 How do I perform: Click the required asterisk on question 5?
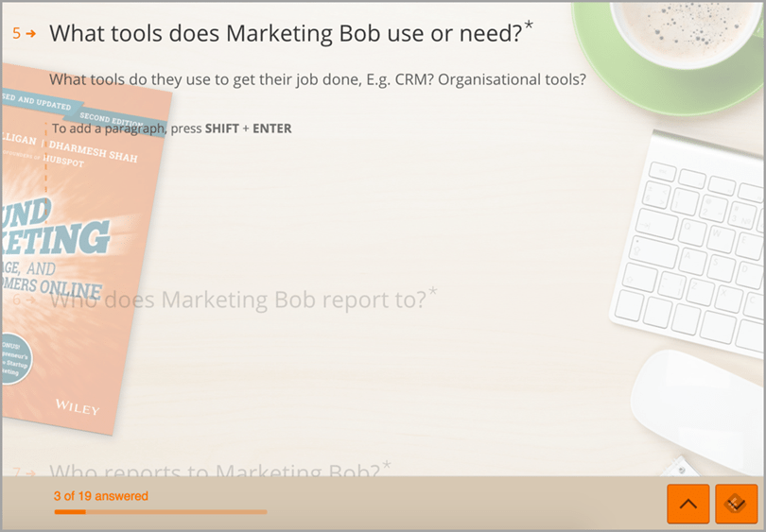528,26
